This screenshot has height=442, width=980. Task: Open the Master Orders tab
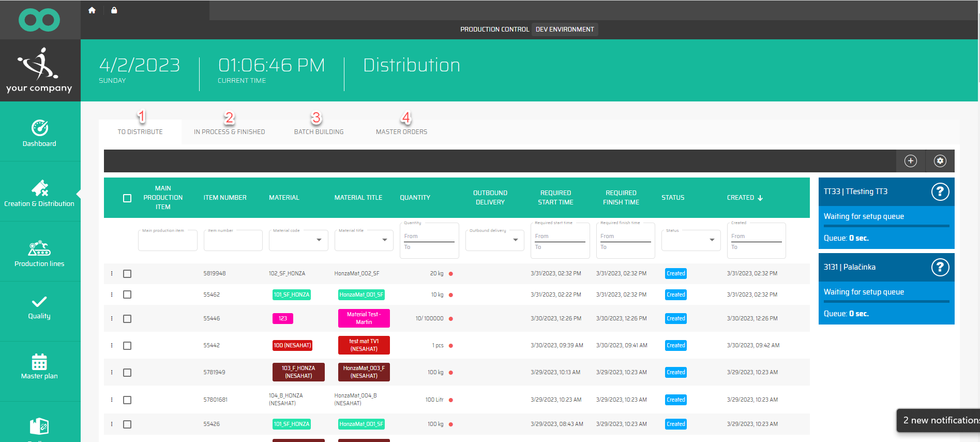click(401, 132)
